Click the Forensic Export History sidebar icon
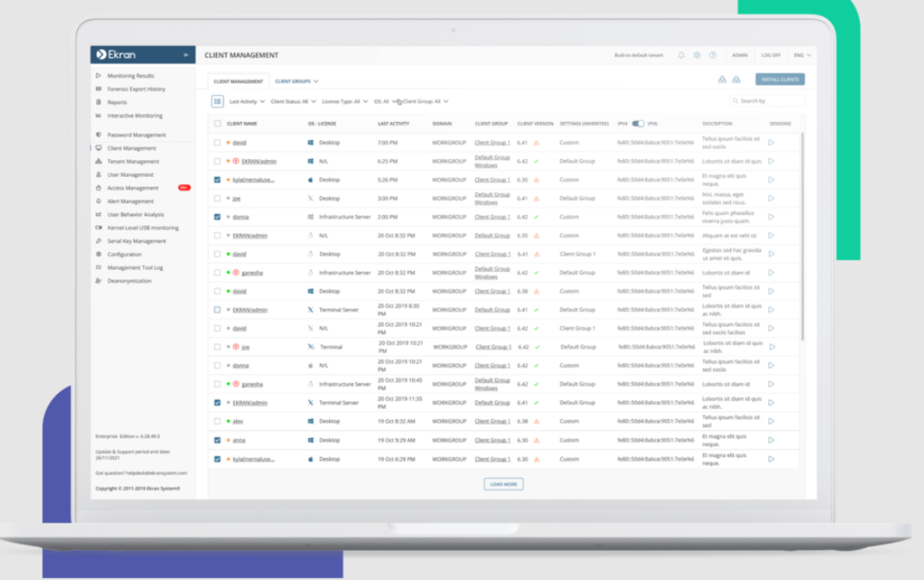924x580 pixels. point(98,89)
